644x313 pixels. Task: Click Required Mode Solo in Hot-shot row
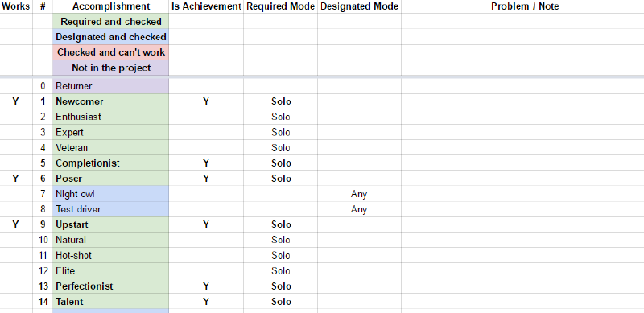tap(281, 256)
